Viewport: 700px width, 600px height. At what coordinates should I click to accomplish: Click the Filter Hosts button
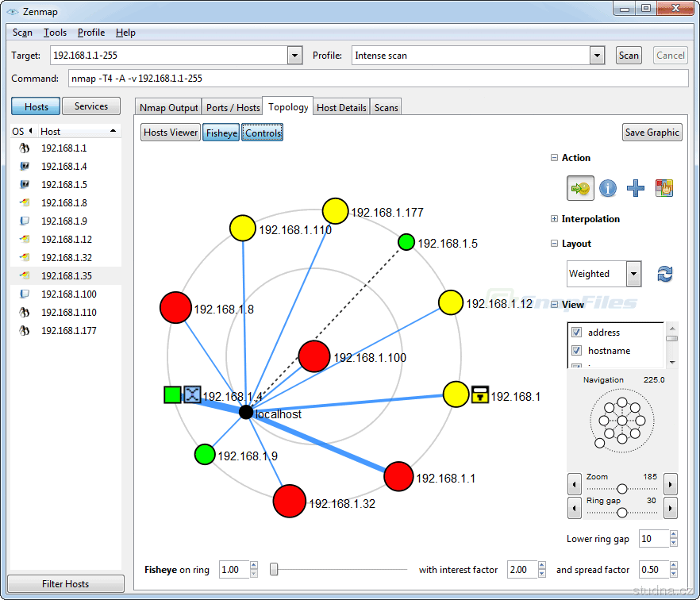65,584
